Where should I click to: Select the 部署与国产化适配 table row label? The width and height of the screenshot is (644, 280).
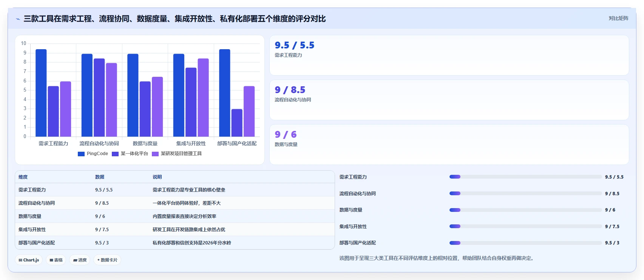(37, 243)
